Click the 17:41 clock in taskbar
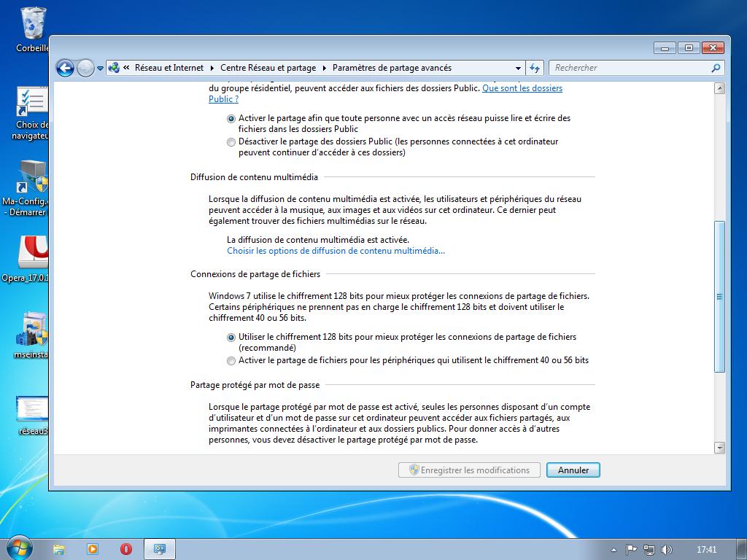The width and height of the screenshot is (747, 560). tap(706, 550)
